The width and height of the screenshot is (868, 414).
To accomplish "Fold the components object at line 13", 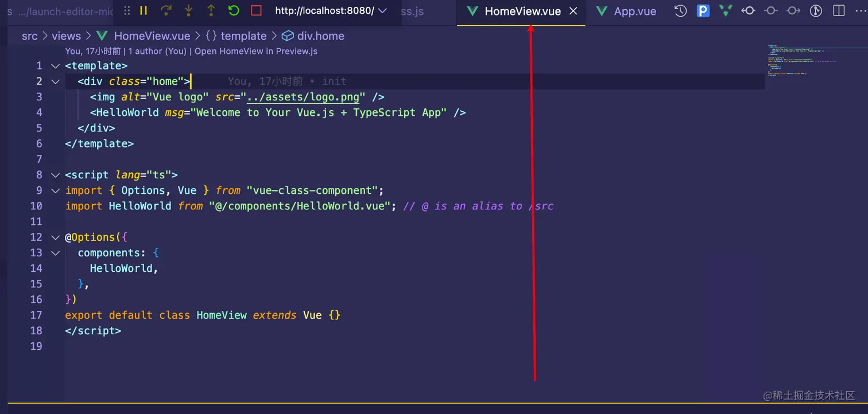I will coord(55,253).
